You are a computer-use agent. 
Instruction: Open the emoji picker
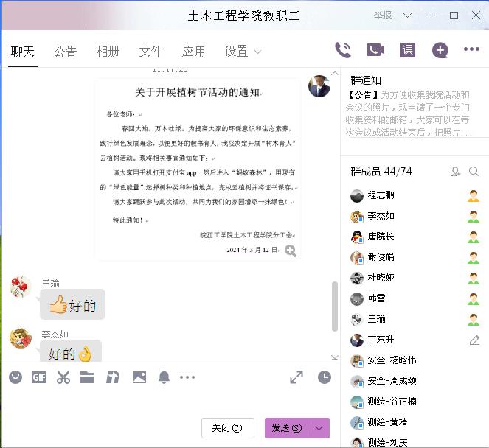tap(15, 377)
